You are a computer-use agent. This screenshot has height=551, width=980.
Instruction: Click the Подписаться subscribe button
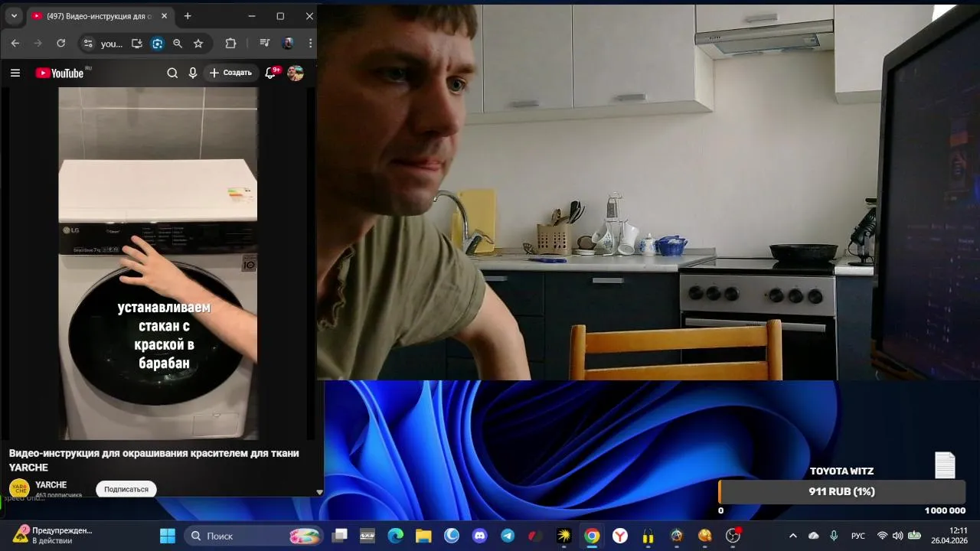pos(126,489)
